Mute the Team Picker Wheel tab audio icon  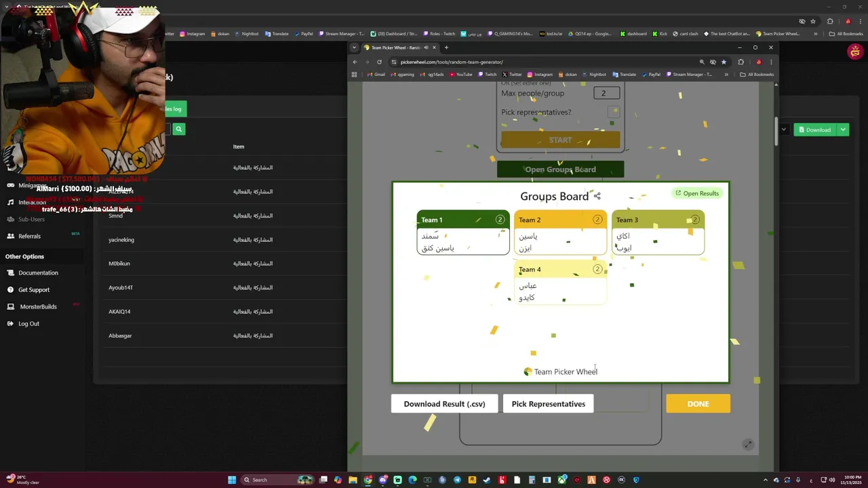[x=427, y=47]
